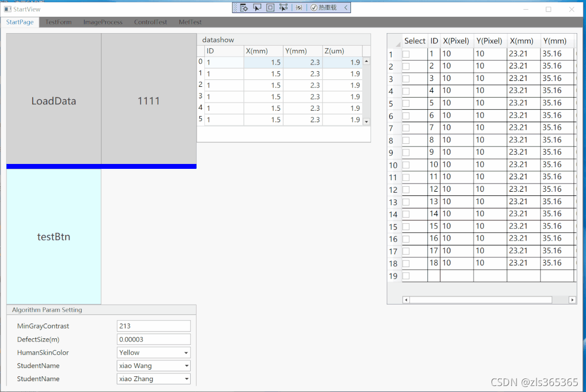The width and height of the screenshot is (586, 392).
Task: Click the Algorithm Param Setting group title
Action: click(47, 310)
